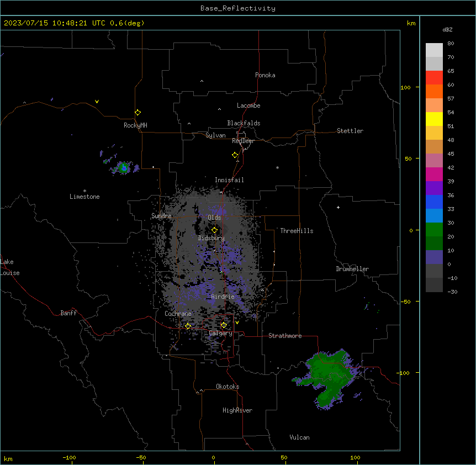Screen dimensions: 476x465
Task: Click the RedDeer city label
Action: click(x=243, y=141)
